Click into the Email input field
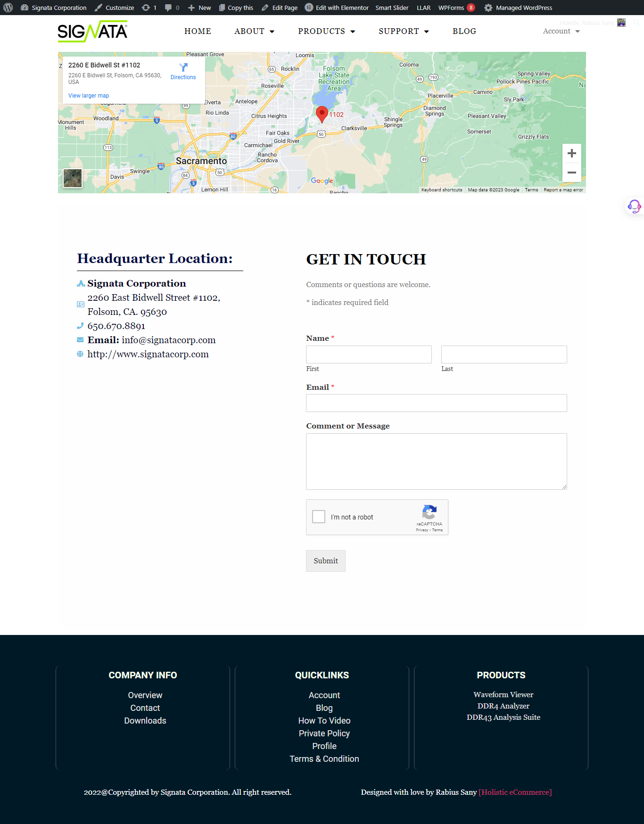The width and height of the screenshot is (644, 824). click(x=437, y=403)
